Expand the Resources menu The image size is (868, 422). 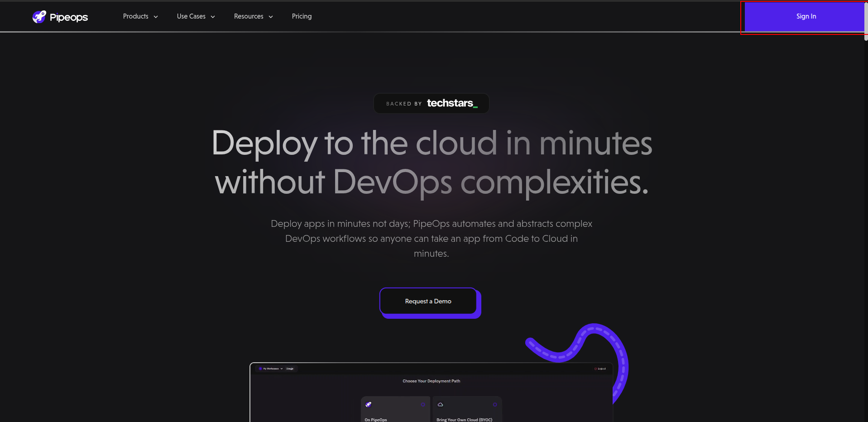(x=253, y=16)
